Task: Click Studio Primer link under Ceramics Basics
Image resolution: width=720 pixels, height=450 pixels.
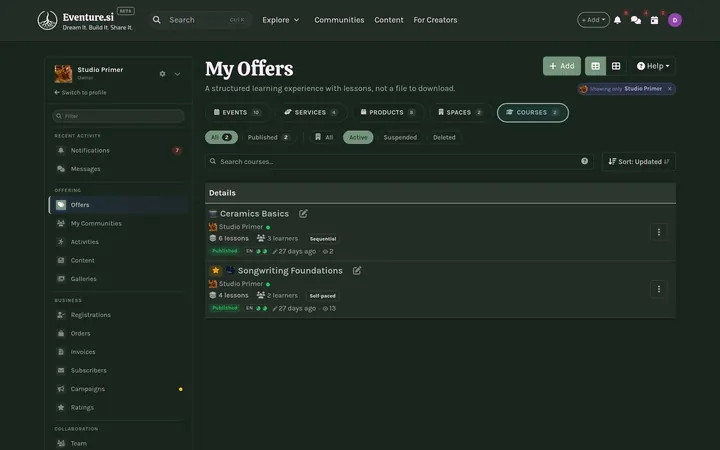Action: point(241,227)
